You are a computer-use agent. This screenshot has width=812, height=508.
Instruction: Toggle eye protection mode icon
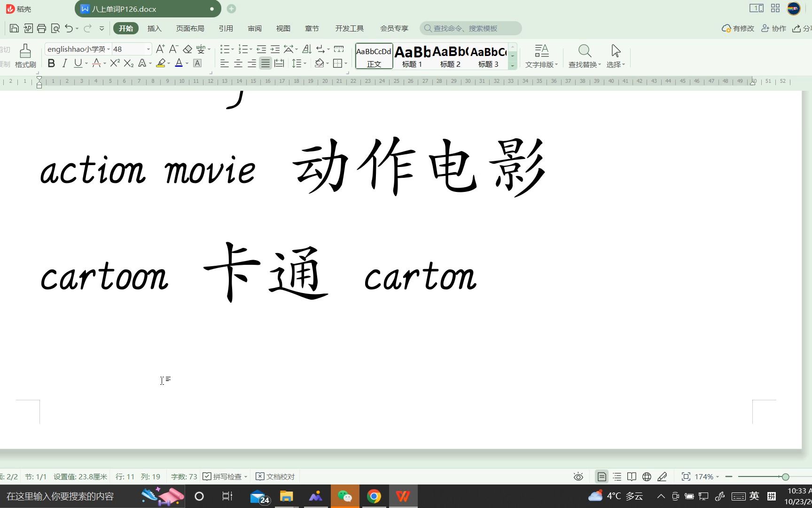(x=578, y=476)
